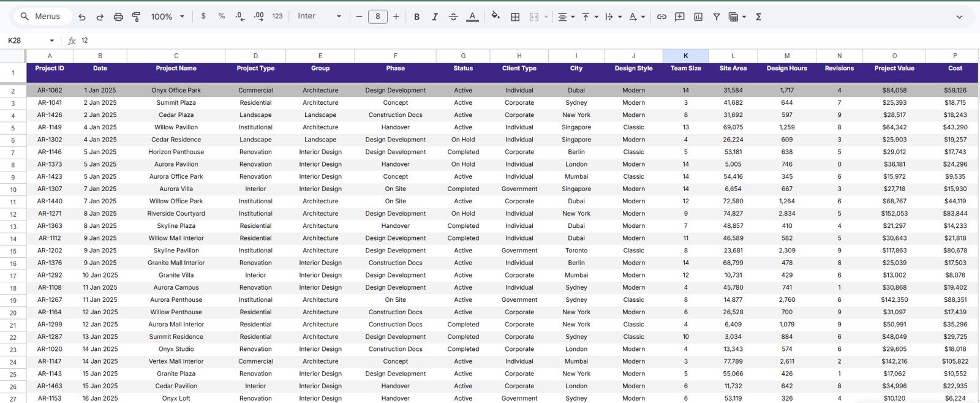980x403 pixels.
Task: Select cell Horizon Penthouse
Action: [x=176, y=152]
